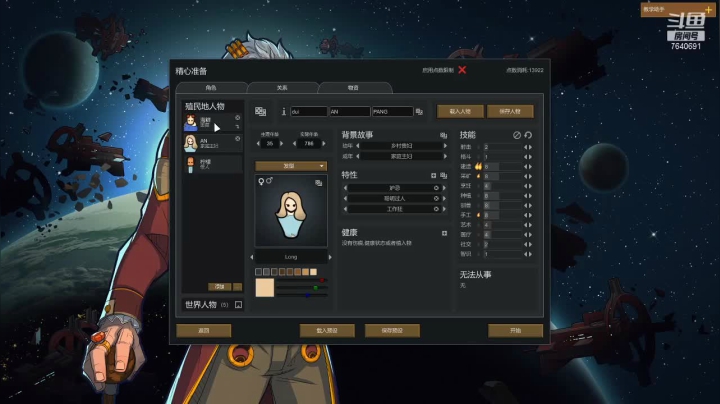The height and width of the screenshot is (404, 720).
Task: Previous 成年 adulthood backstory arrow
Action: (x=357, y=156)
